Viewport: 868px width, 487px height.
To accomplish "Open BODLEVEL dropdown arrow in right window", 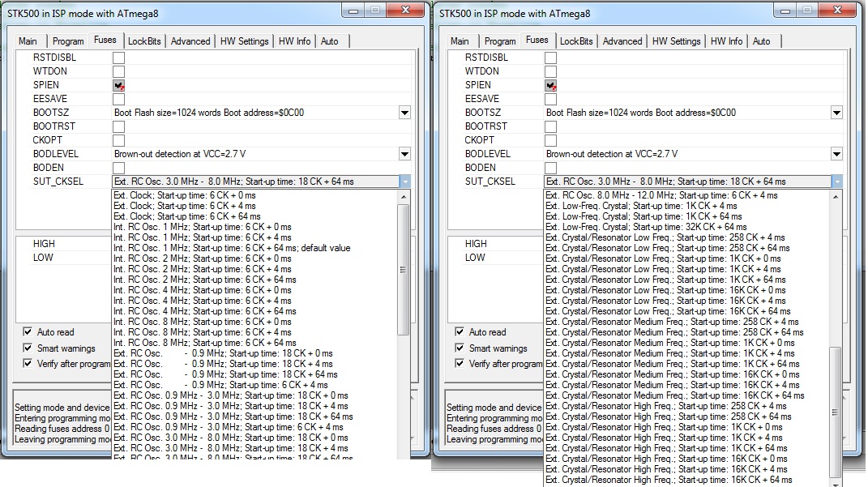I will point(836,155).
